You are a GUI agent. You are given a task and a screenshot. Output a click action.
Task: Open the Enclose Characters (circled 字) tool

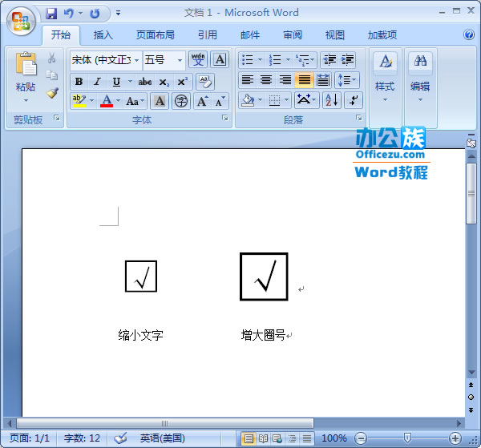pos(181,101)
